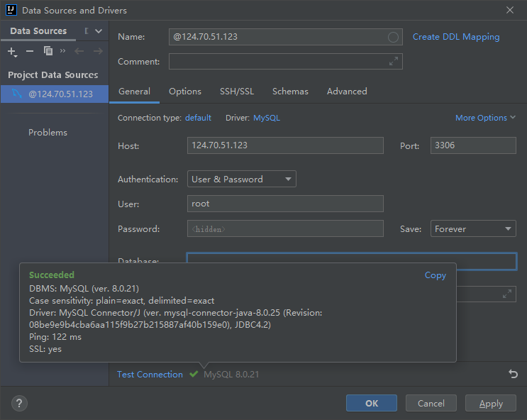Click the IntelliJ logo in title bar
Viewport: 527px width, 420px height.
click(11, 10)
